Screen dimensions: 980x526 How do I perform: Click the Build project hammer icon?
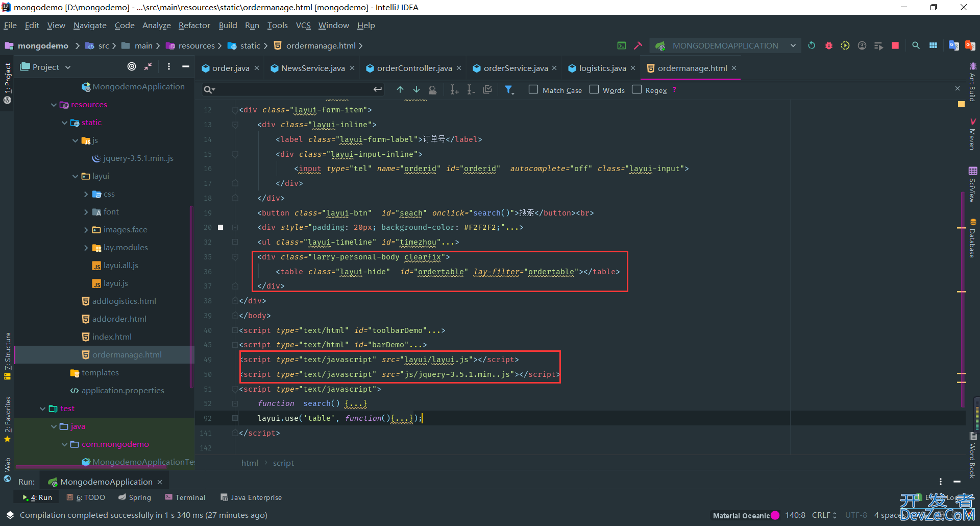(638, 45)
